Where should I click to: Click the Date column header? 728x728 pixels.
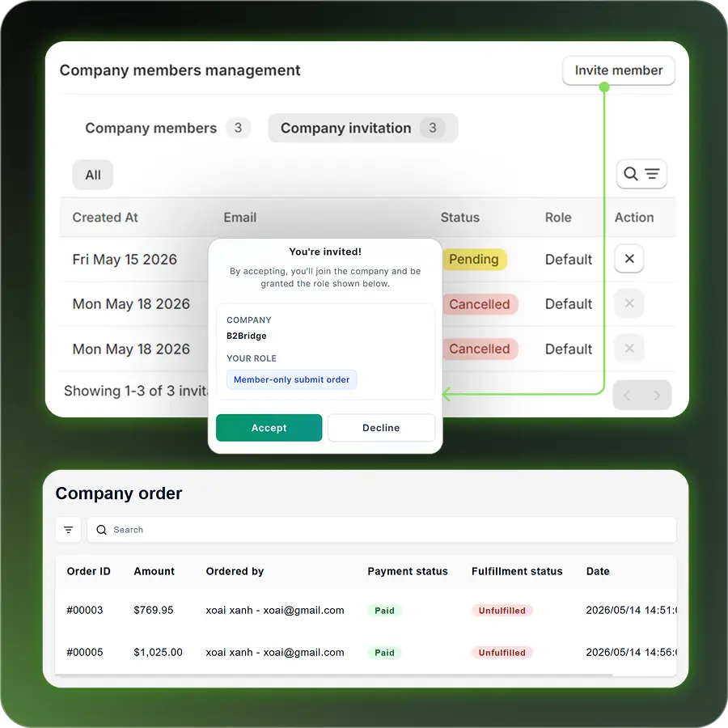[x=598, y=571]
